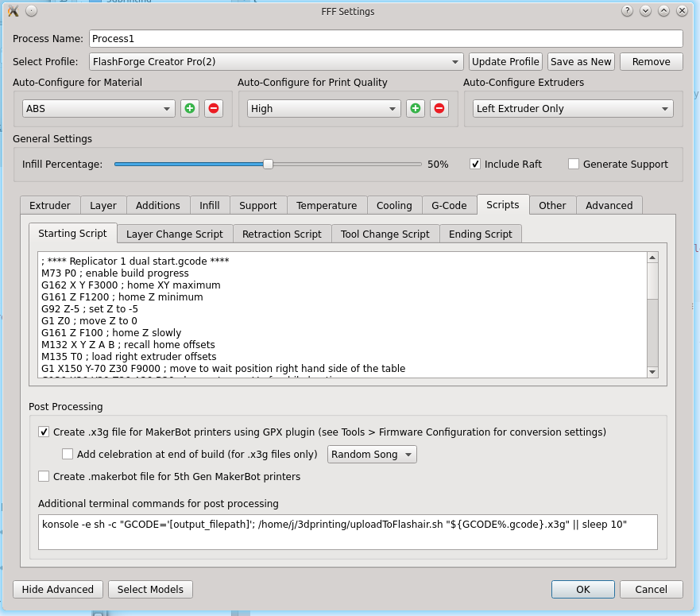
Task: Open the Retraction Script sub-tab
Action: tap(282, 234)
